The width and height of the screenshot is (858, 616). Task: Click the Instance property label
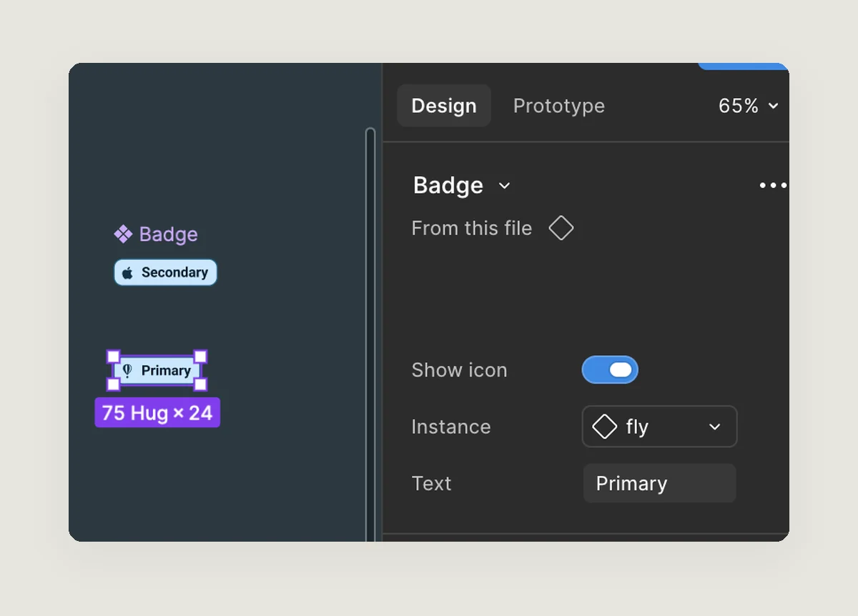pyautogui.click(x=451, y=427)
